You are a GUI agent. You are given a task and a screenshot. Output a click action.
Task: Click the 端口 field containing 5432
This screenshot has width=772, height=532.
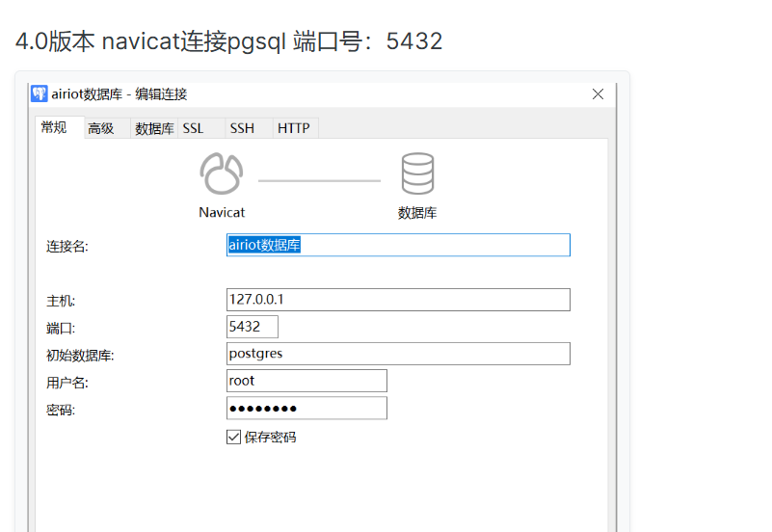252,327
